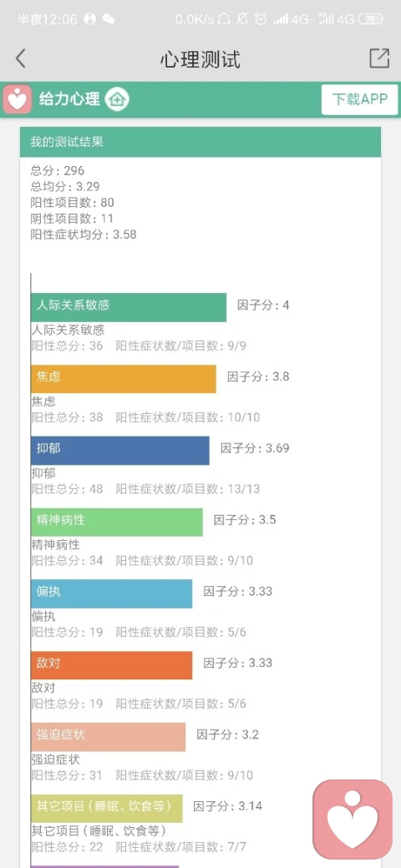The image size is (401, 868).
Task: Click the 下载APP button
Action: tap(359, 99)
